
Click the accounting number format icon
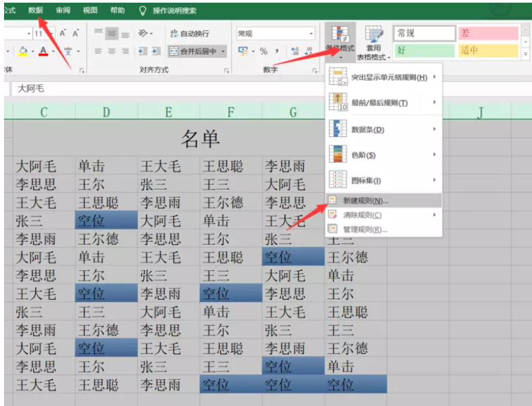pyautogui.click(x=243, y=51)
